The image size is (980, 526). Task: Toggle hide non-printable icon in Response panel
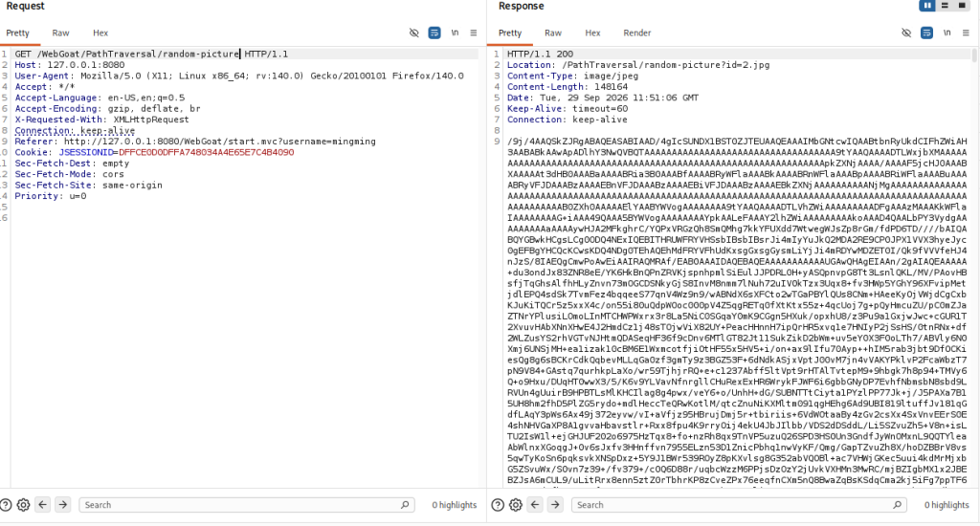click(x=906, y=33)
